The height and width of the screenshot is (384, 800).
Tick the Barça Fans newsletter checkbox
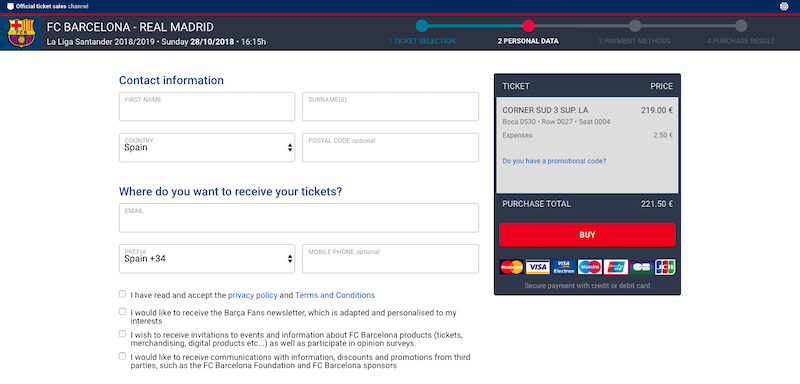point(122,311)
